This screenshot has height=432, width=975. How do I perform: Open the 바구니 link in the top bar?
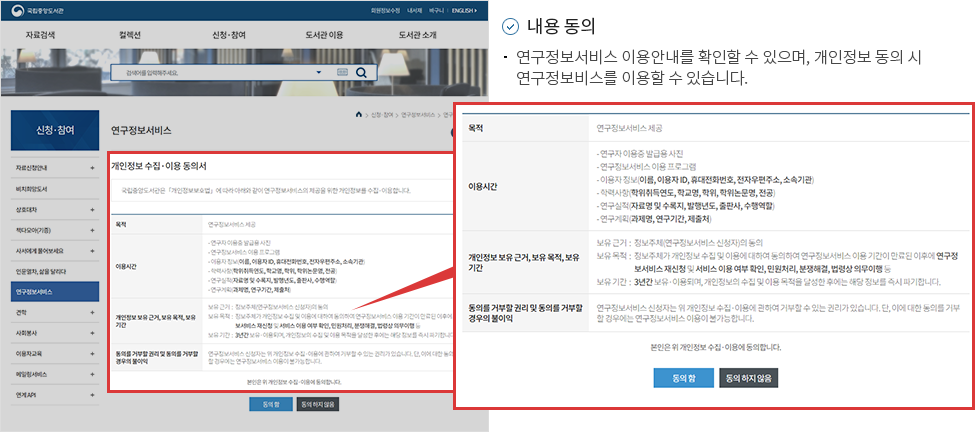click(x=432, y=10)
